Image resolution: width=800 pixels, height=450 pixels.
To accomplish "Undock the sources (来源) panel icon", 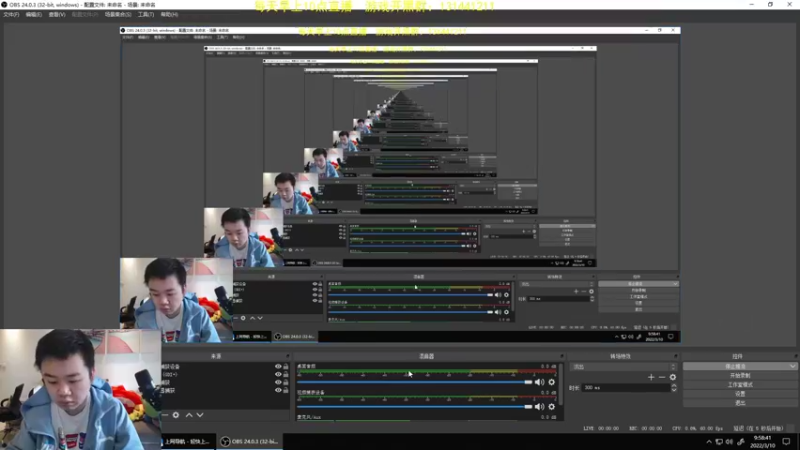I will [288, 356].
